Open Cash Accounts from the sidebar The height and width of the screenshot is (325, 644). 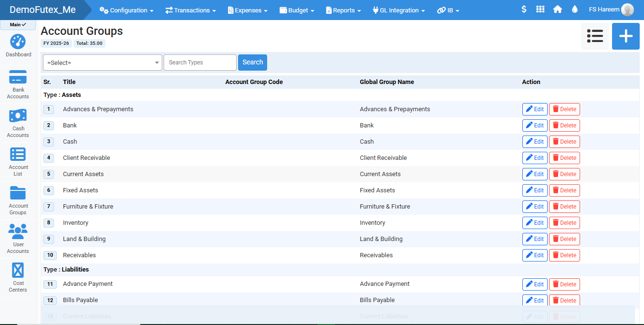click(x=18, y=116)
